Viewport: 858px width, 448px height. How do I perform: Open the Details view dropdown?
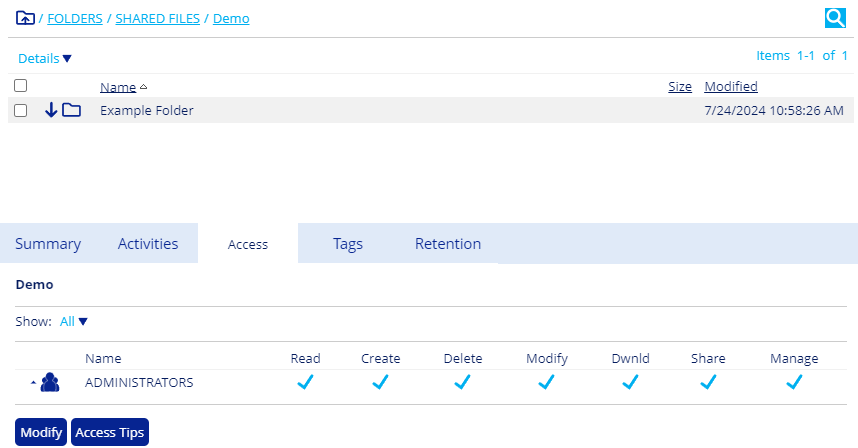click(x=45, y=59)
